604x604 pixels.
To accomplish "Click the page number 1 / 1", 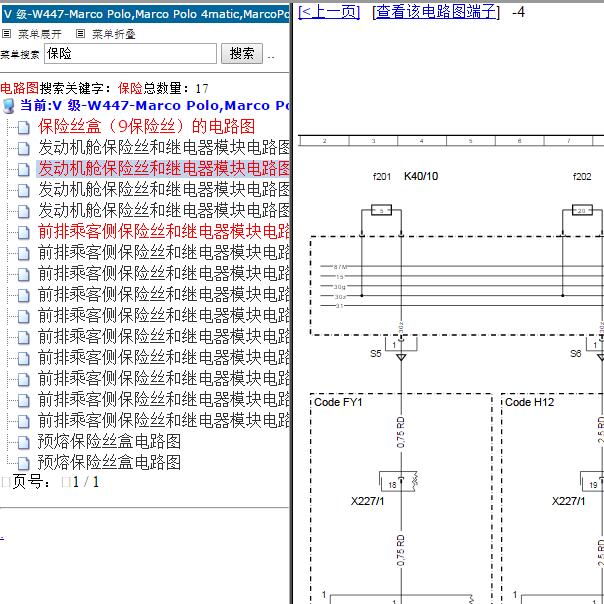I will pyautogui.click(x=86, y=482).
